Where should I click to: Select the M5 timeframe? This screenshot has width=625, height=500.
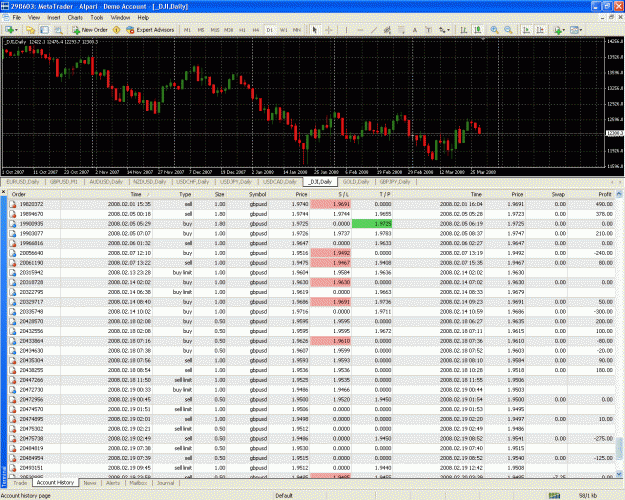point(201,30)
